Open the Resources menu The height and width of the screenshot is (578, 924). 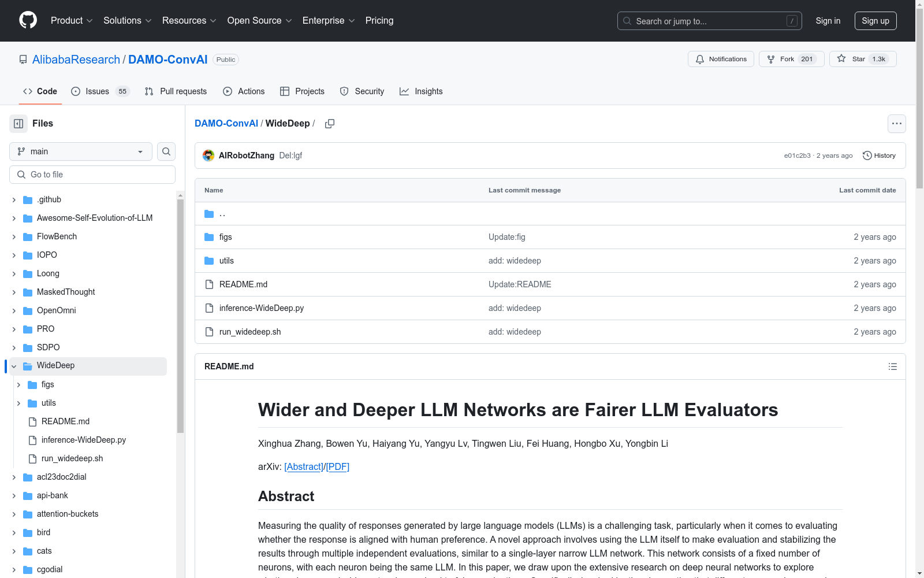coord(189,20)
